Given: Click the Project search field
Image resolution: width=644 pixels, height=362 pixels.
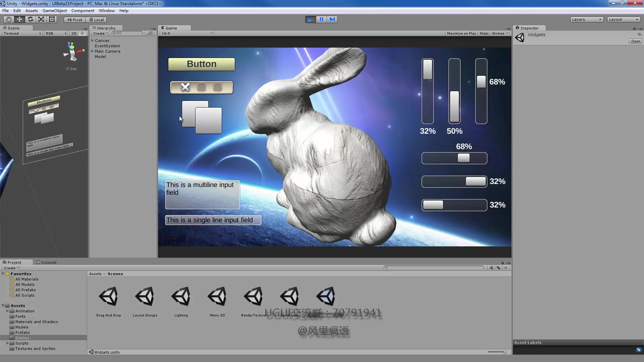Looking at the screenshot, I should (434, 268).
